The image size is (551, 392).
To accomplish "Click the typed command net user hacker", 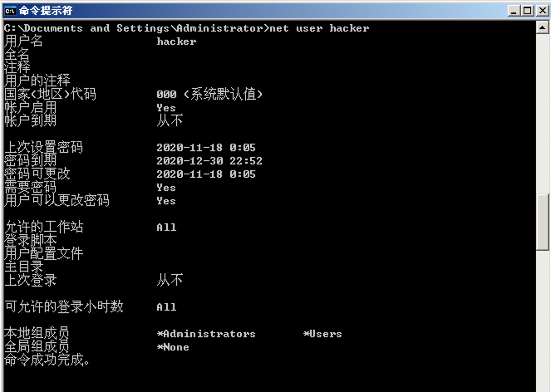I will pyautogui.click(x=319, y=28).
